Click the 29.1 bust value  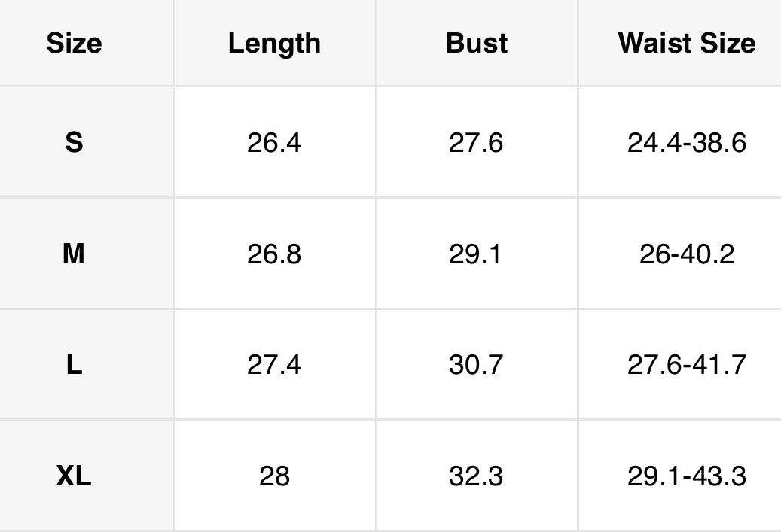click(476, 254)
